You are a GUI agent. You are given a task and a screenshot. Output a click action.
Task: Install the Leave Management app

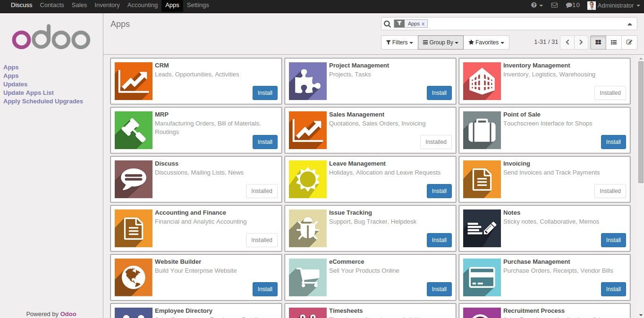(439, 191)
